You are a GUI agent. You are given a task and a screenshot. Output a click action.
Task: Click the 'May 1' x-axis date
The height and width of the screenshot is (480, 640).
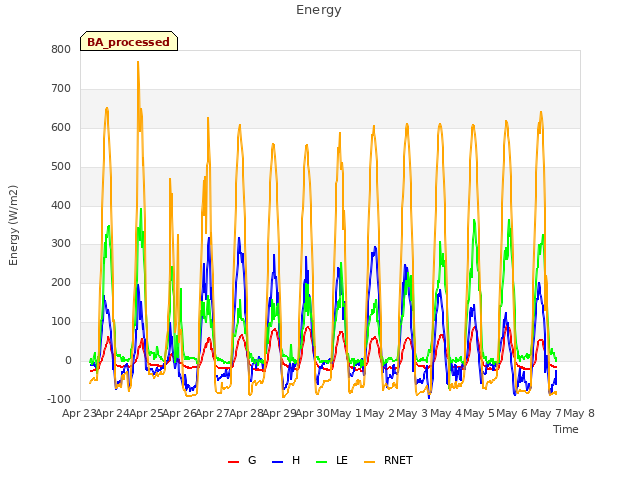346,413
